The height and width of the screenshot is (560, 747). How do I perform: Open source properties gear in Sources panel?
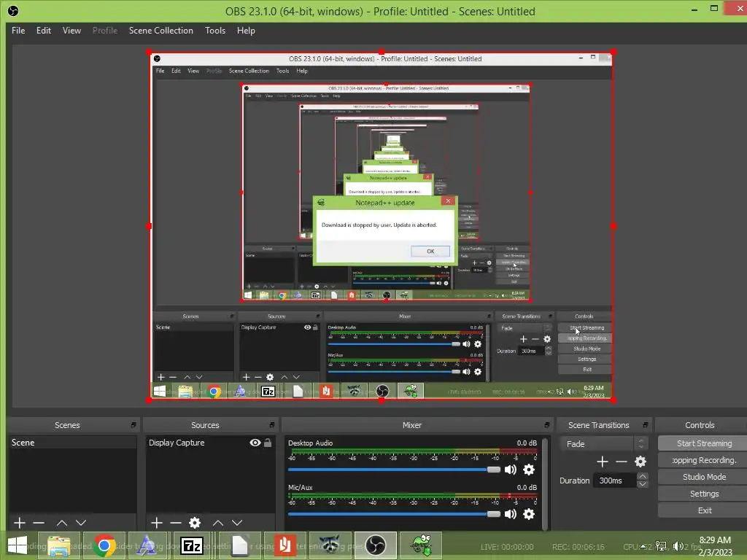click(194, 523)
